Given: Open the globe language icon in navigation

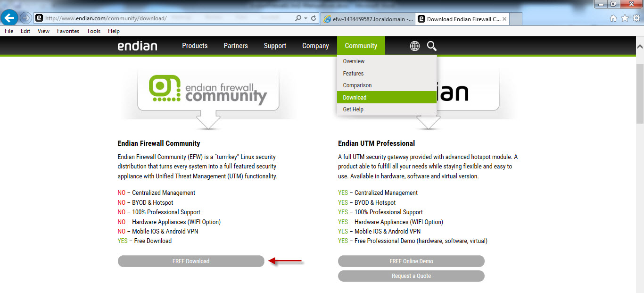Looking at the screenshot, I should tap(414, 46).
